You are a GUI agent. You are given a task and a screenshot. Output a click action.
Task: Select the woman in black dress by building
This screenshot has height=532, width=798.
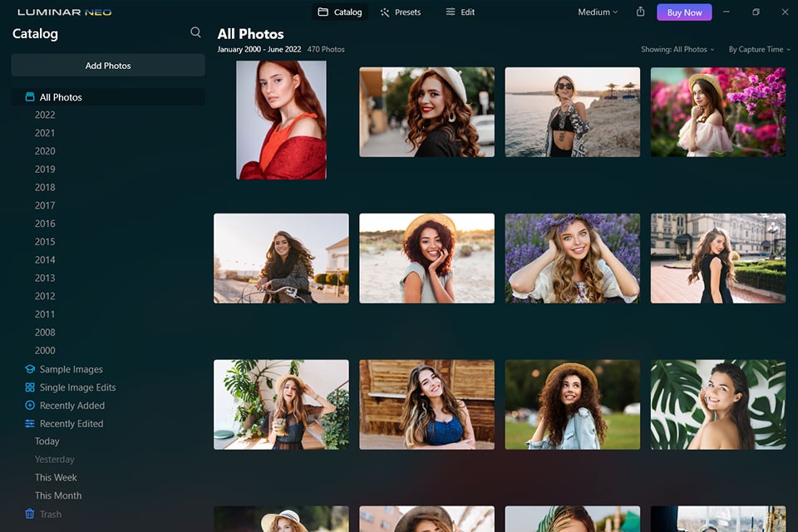pos(718,259)
